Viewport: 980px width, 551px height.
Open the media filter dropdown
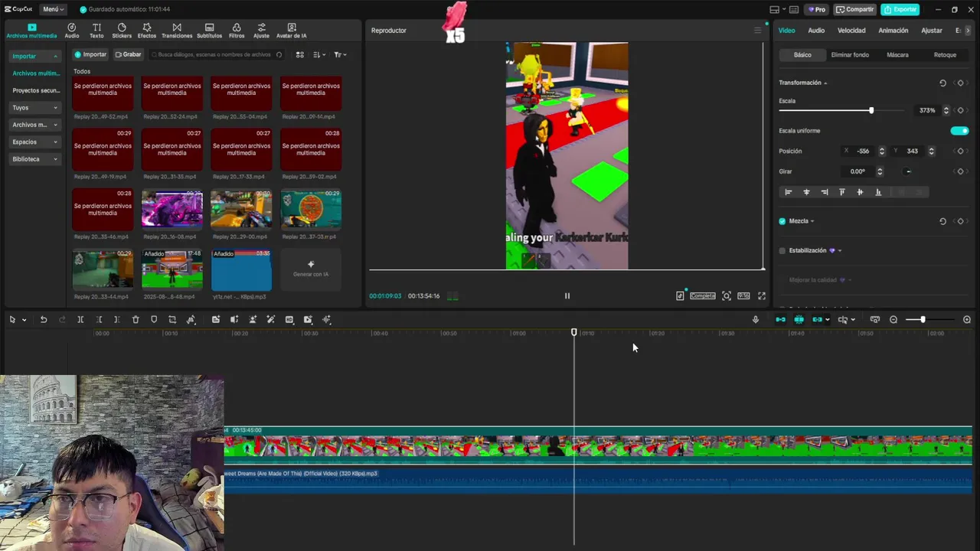tap(340, 55)
